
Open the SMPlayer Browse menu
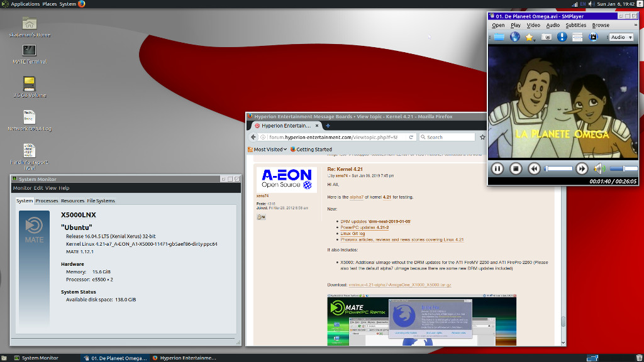[601, 25]
